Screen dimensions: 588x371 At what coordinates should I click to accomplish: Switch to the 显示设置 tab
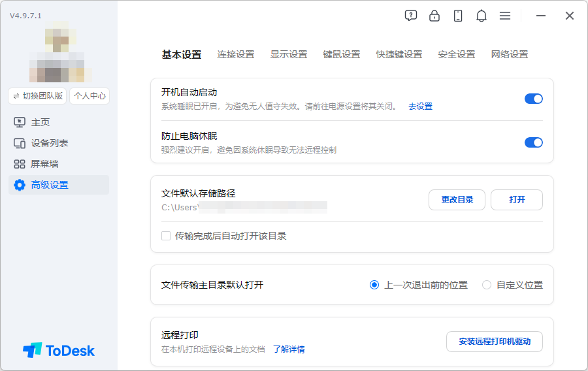tap(289, 55)
